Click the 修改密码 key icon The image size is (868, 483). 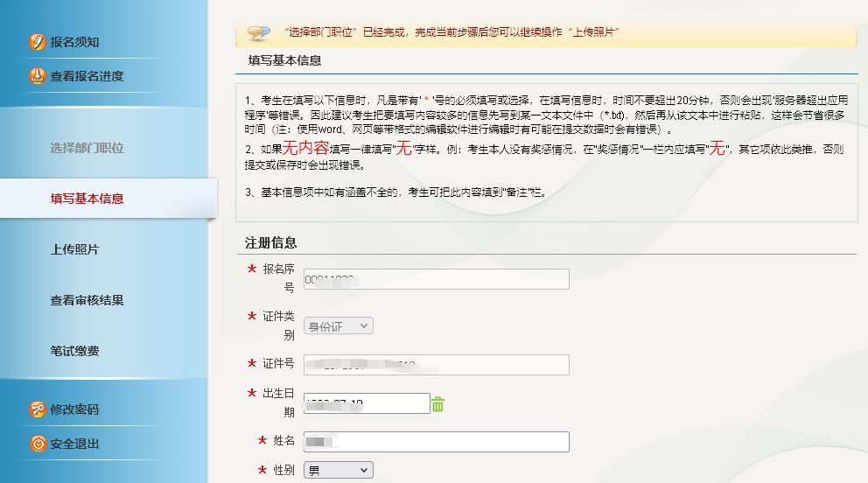click(37, 409)
